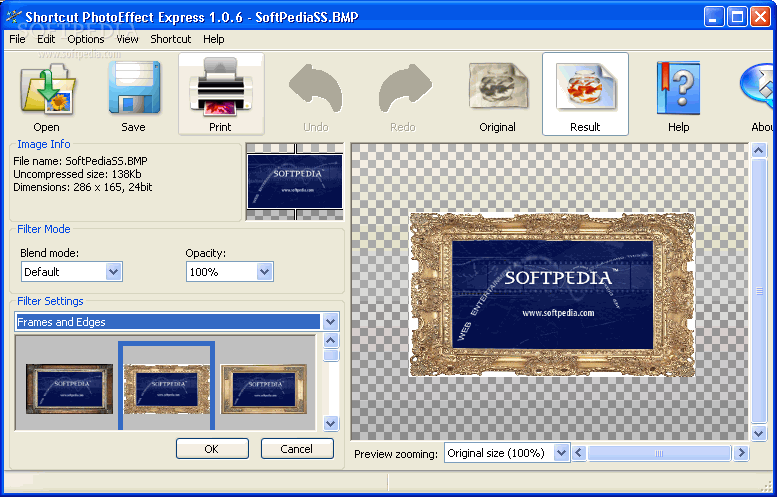Open the Frames and Edges filter dropdown
The width and height of the screenshot is (777, 497).
pos(331,322)
